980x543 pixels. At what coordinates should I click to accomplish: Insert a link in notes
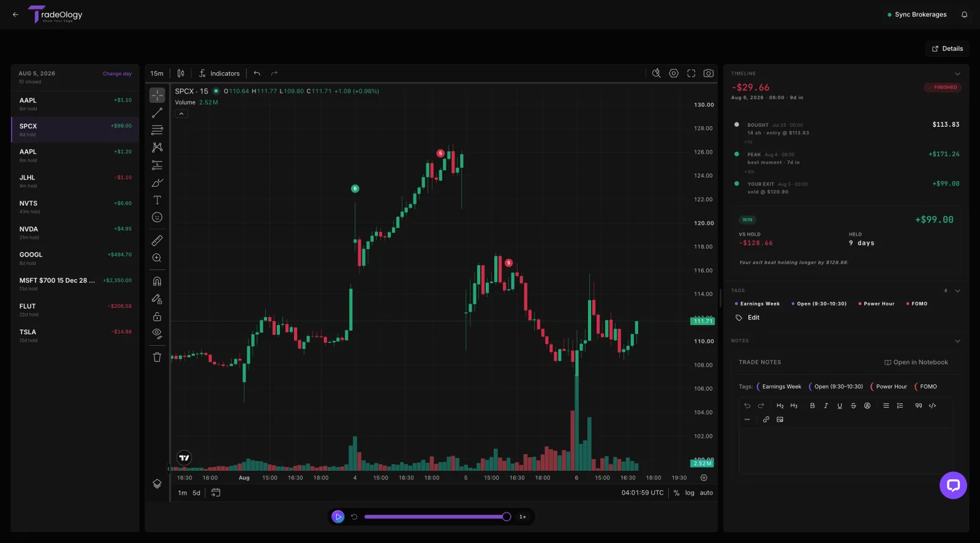point(766,419)
